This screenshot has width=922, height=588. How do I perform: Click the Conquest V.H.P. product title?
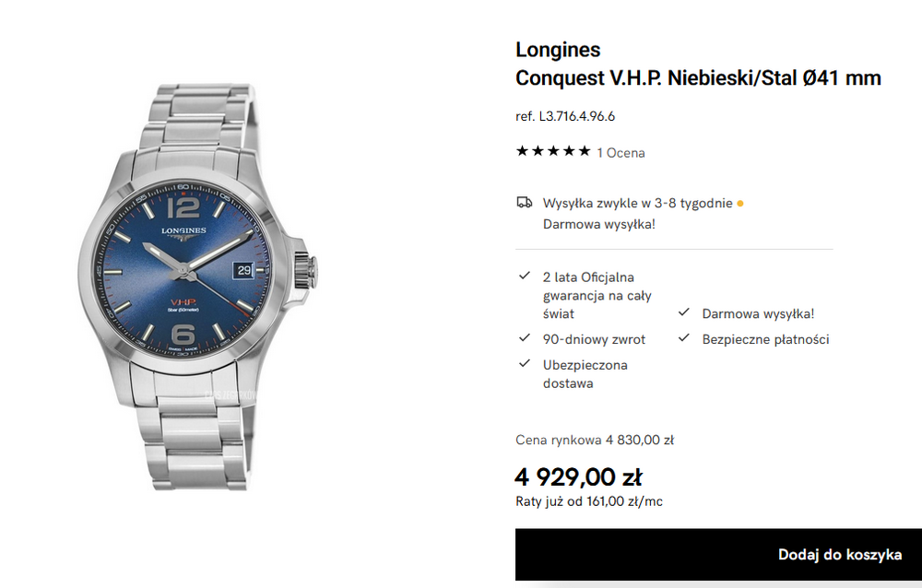[x=698, y=78]
